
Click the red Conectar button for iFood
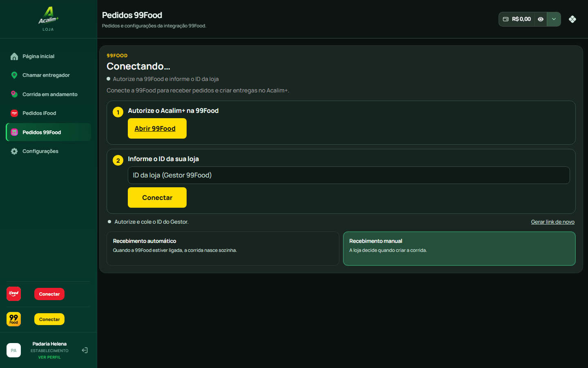pos(49,294)
